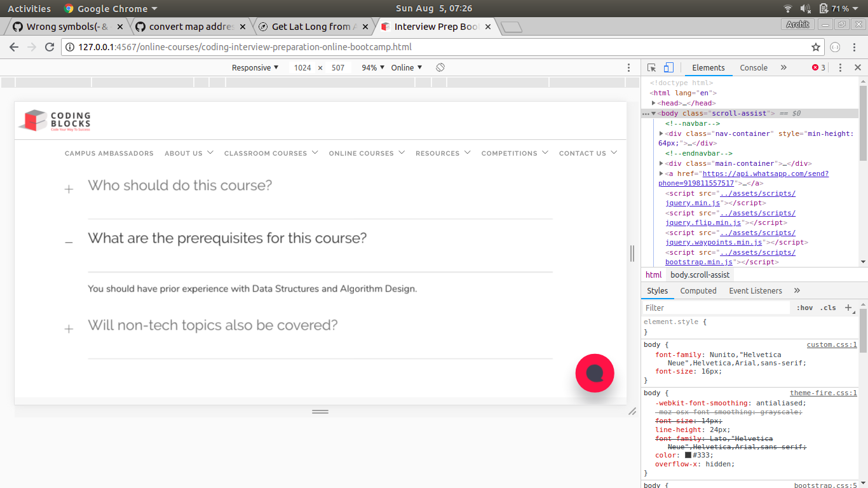Click the #333 color swatch
Screen dimensions: 868x488
688,455
